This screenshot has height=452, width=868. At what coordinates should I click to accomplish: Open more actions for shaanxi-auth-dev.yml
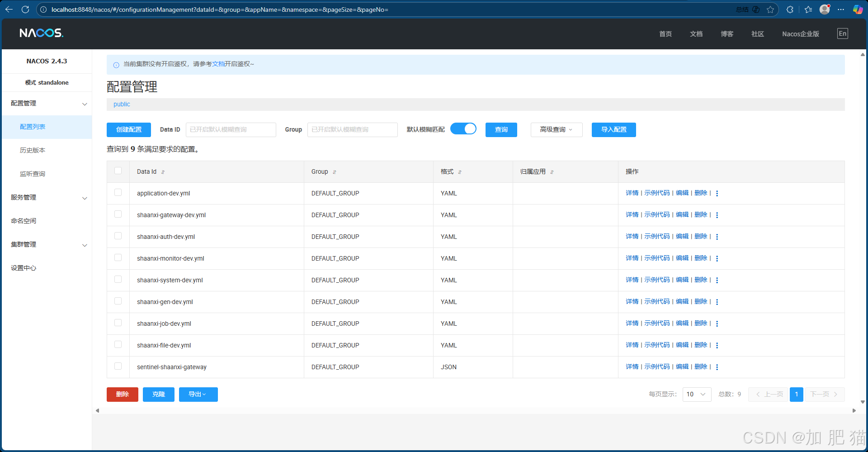717,237
